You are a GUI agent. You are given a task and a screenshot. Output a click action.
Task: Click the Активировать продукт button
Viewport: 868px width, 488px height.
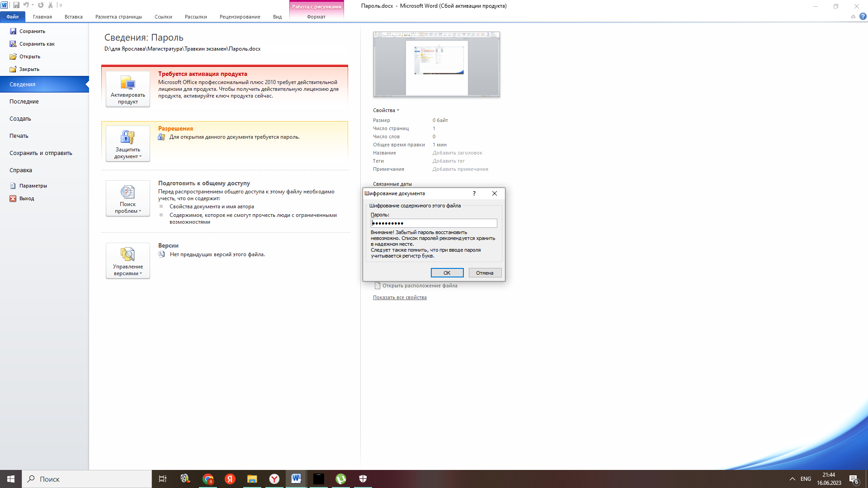pos(128,89)
